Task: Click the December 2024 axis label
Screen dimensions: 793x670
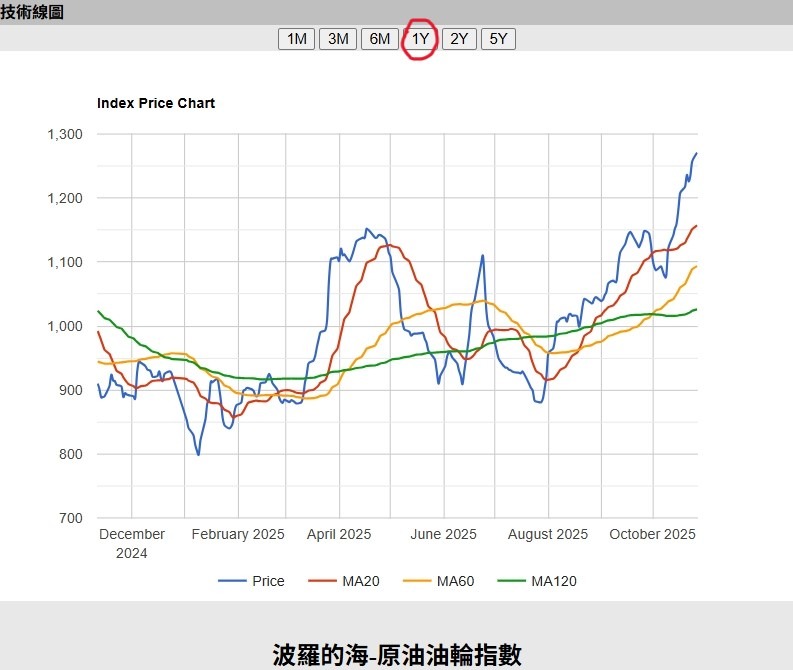Action: 132,543
